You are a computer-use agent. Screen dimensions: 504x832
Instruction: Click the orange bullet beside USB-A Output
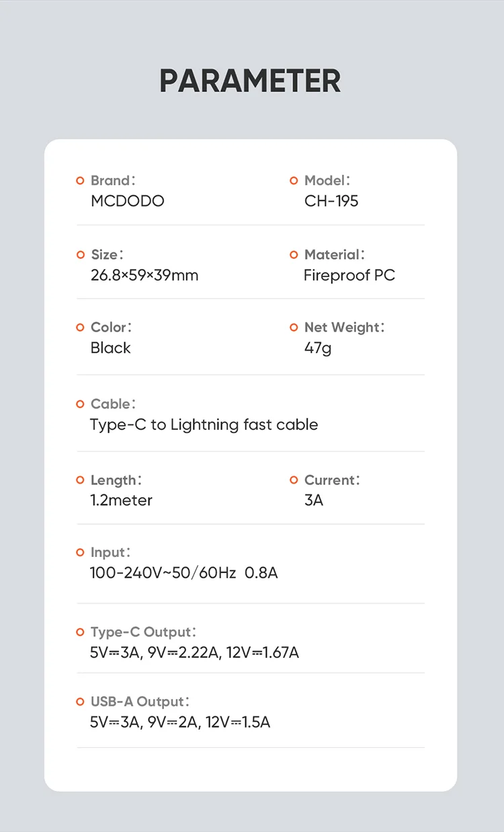[81, 702]
